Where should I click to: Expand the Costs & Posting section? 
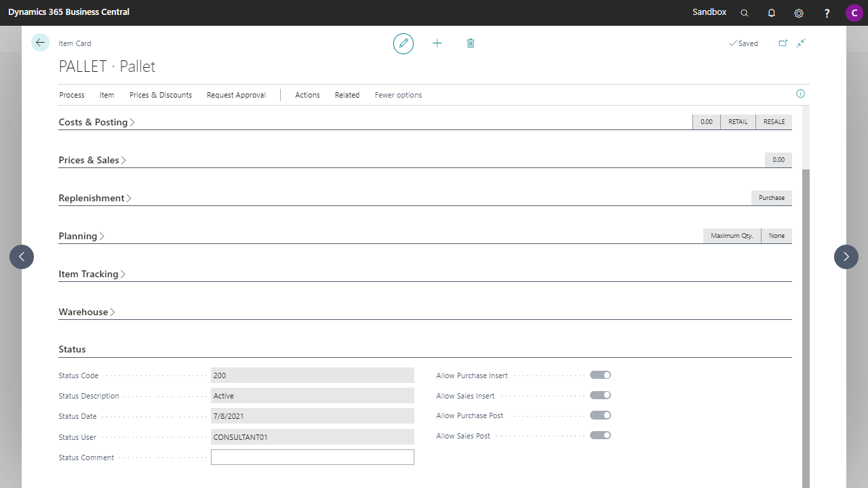coord(96,123)
